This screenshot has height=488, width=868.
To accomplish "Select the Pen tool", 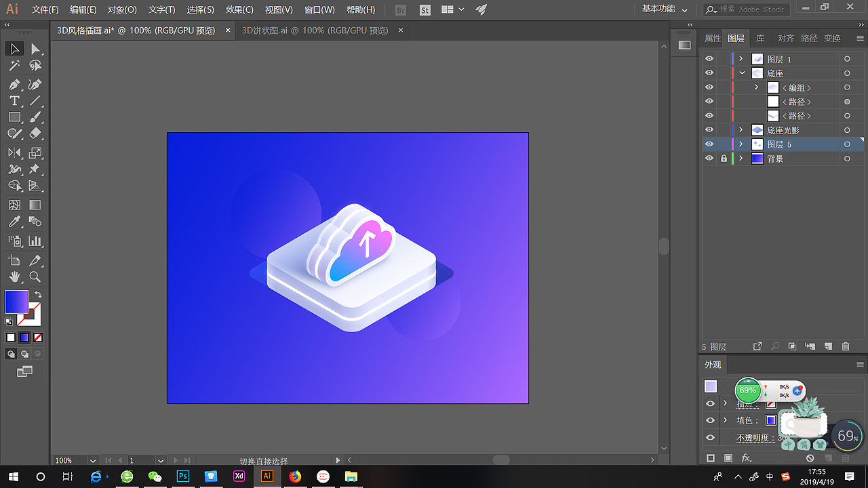I will (x=14, y=85).
